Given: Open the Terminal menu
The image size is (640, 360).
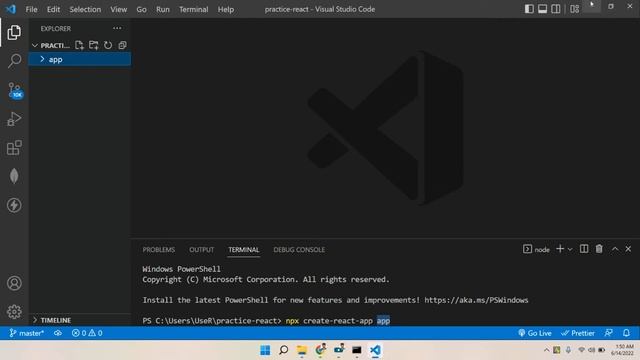Looking at the screenshot, I should tap(193, 9).
